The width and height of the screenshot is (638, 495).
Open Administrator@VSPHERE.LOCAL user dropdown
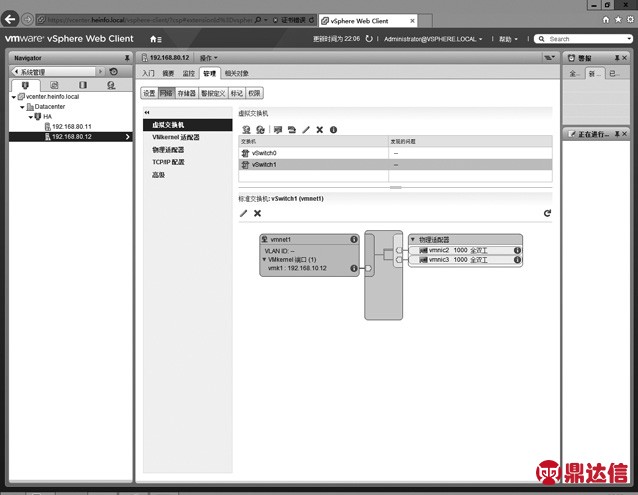click(x=433, y=39)
